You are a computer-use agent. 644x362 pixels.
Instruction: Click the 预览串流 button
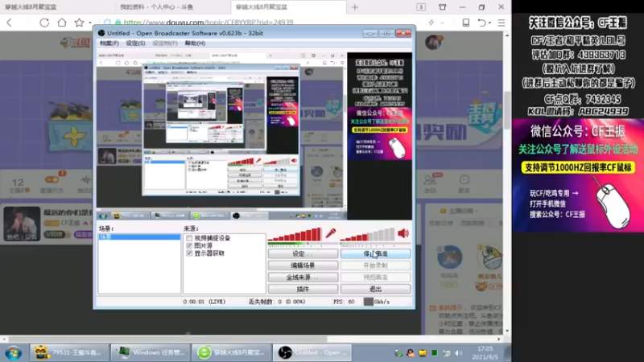pos(375,277)
